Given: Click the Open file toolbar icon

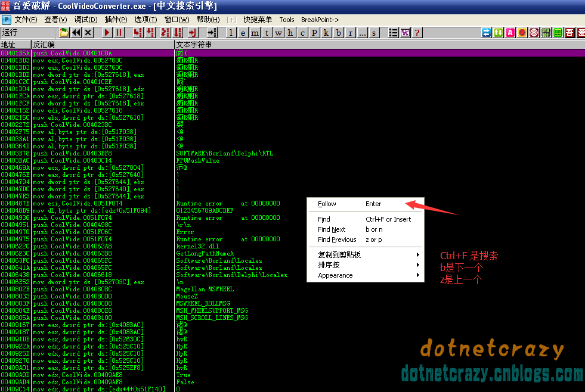Looking at the screenshot, I should 64,33.
